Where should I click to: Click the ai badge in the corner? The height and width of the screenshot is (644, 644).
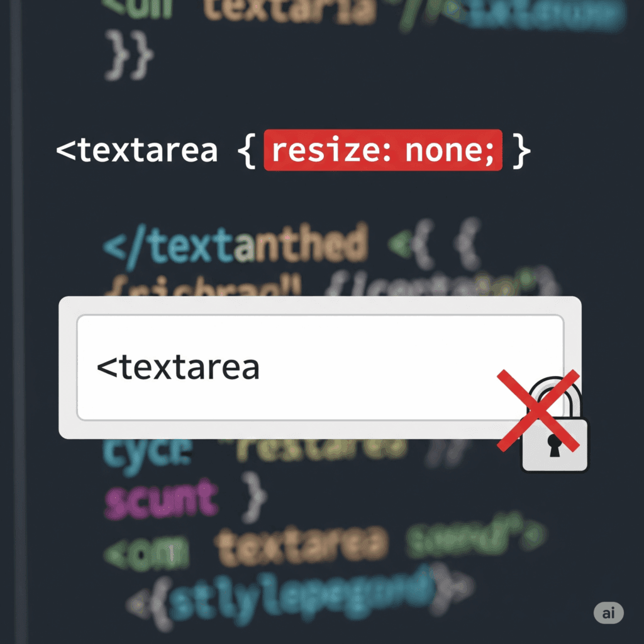pos(608,613)
